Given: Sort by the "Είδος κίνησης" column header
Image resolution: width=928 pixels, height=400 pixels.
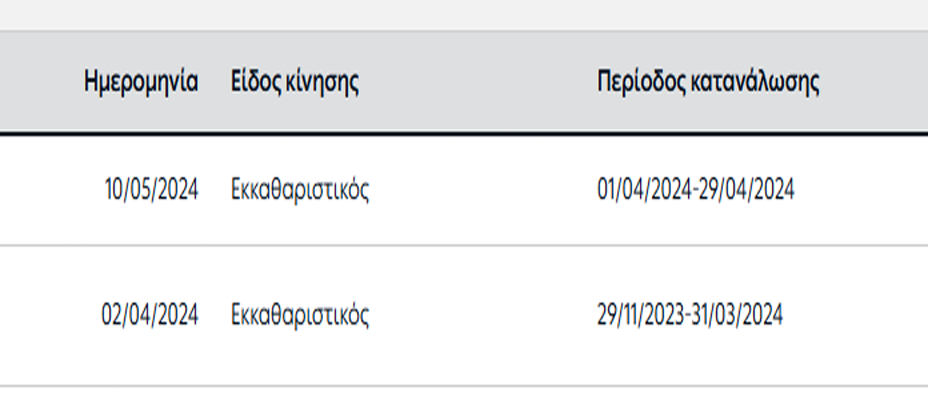Looking at the screenshot, I should pos(295,82).
